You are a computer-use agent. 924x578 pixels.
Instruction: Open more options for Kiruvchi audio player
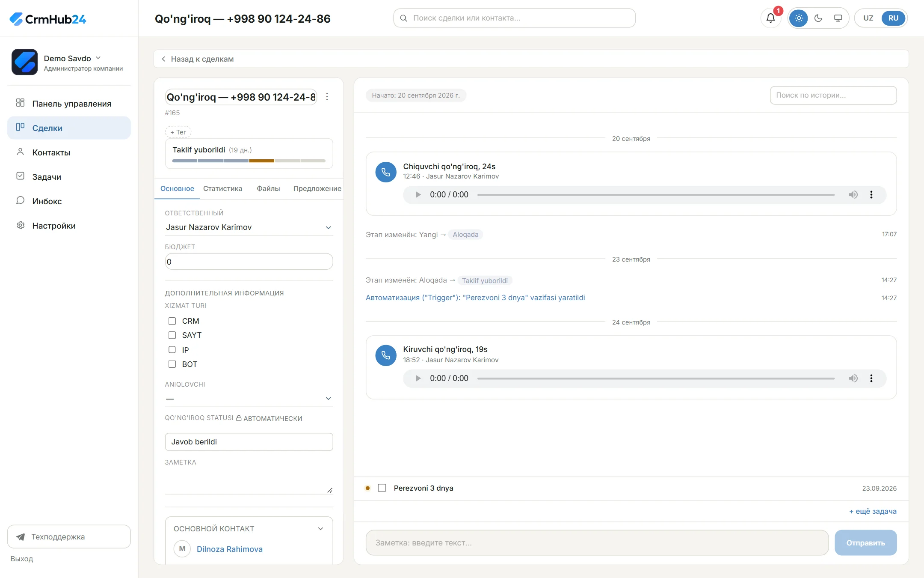coord(871,378)
